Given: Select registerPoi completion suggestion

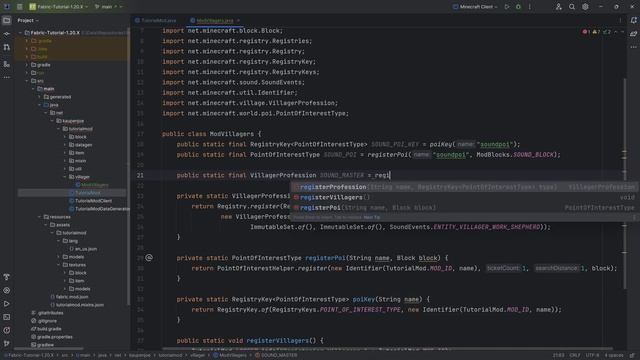Looking at the screenshot, I should click(x=464, y=208).
